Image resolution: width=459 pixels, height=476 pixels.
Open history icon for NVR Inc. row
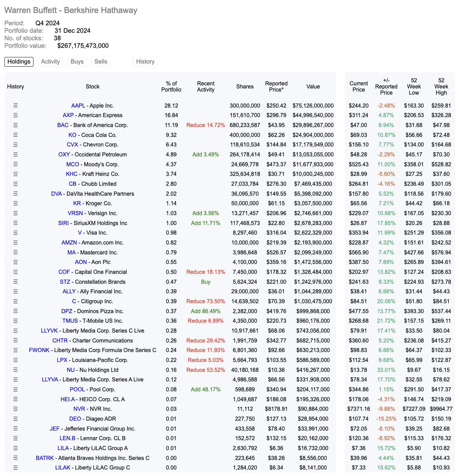pyautogui.click(x=15, y=409)
